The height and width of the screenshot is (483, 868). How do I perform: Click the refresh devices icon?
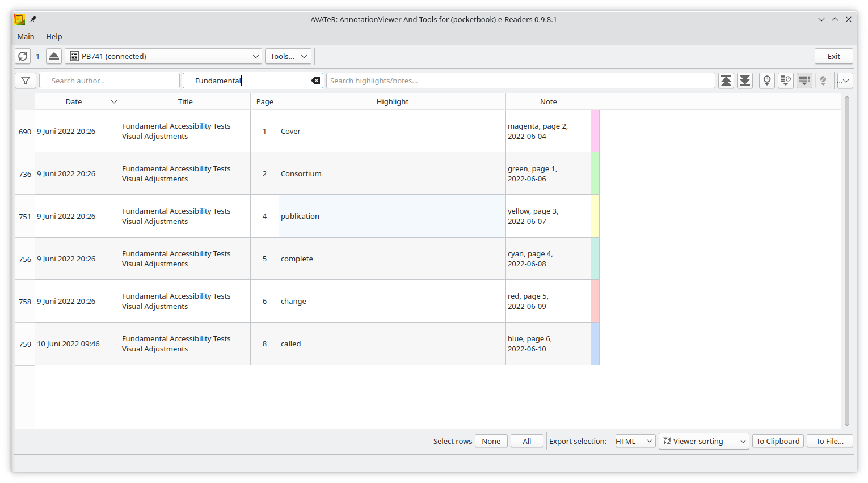tap(23, 56)
